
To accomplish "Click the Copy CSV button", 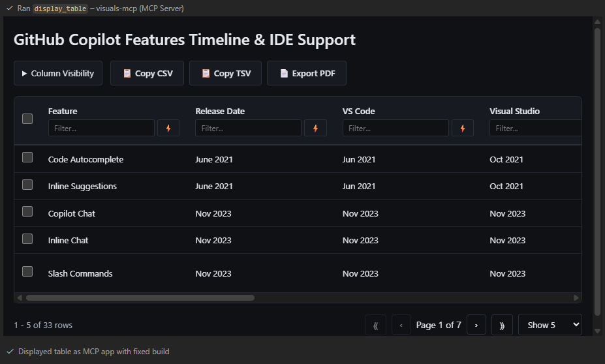I will [x=147, y=73].
